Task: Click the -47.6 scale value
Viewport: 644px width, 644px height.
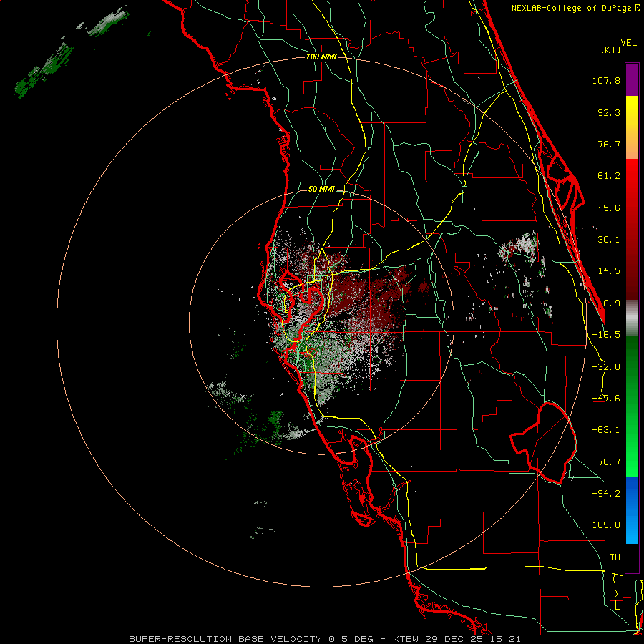Action: 606,399
